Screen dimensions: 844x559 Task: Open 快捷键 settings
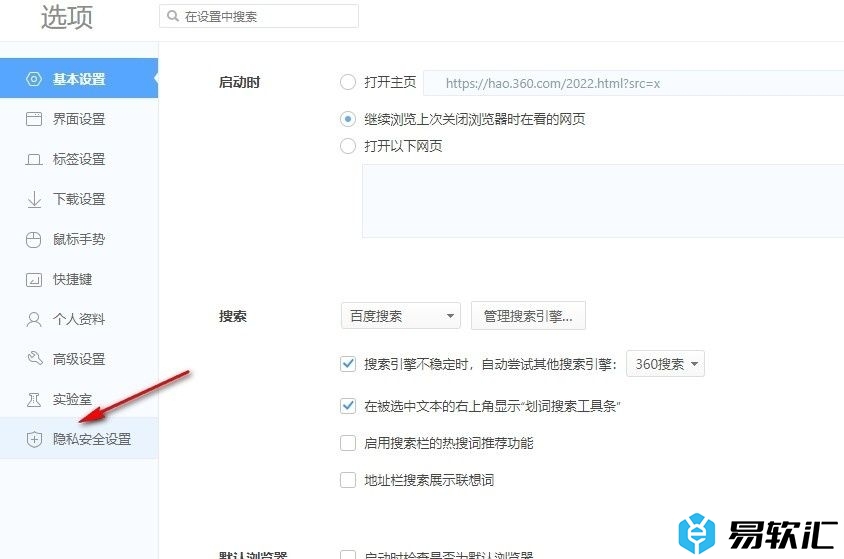point(79,279)
